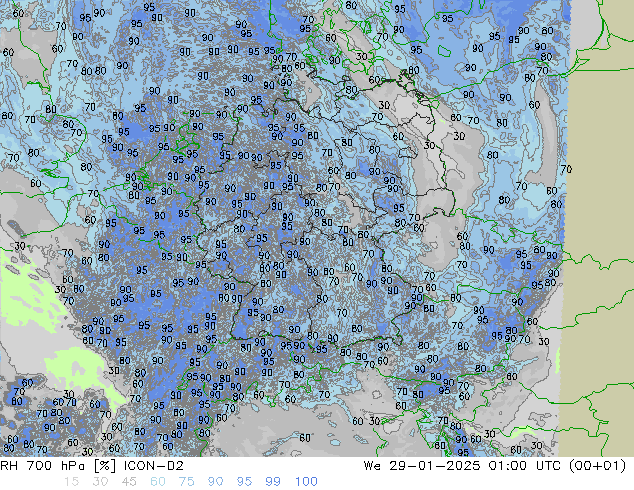Click legend value '60' below the map
Screen dimensions: 634x490
[x=158, y=482]
